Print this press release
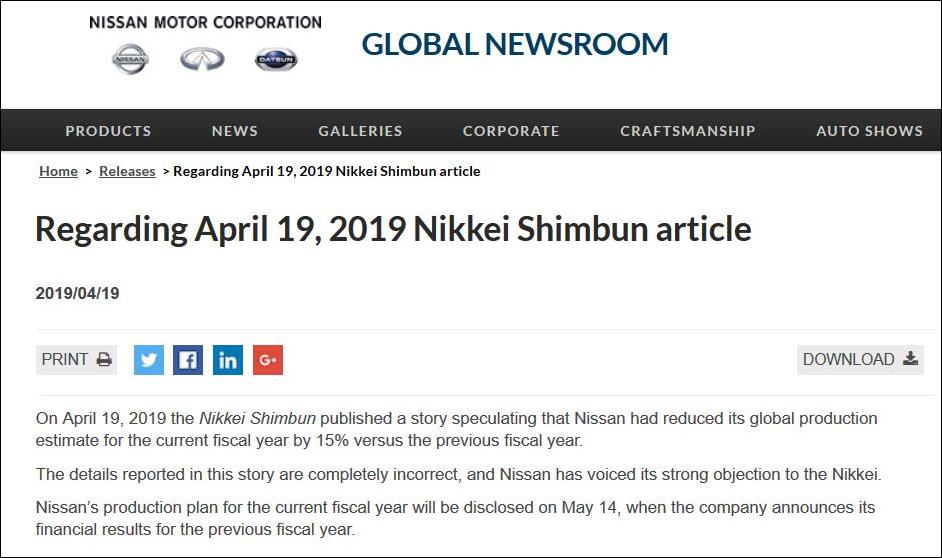This screenshot has width=942, height=558. coord(77,360)
